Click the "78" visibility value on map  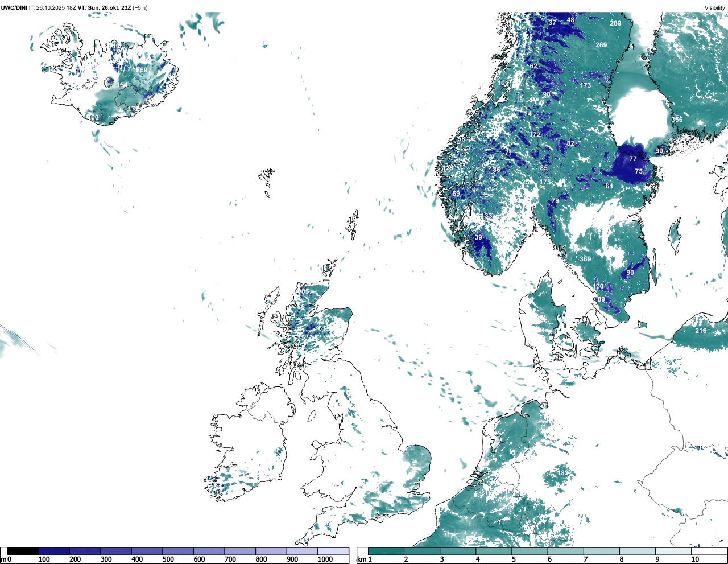coord(555,201)
